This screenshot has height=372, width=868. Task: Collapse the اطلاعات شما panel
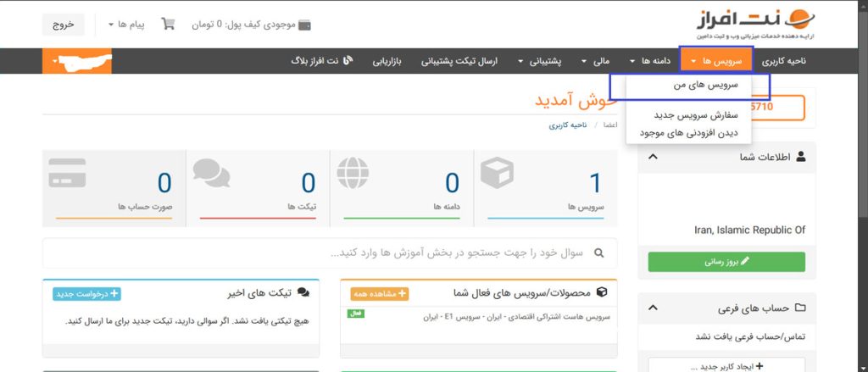click(653, 157)
